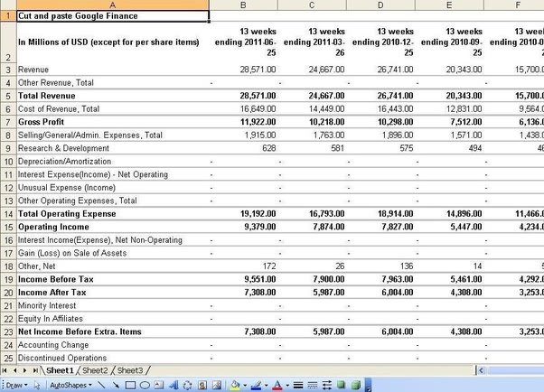
Task: Open 3-D Style settings
Action: click(356, 385)
